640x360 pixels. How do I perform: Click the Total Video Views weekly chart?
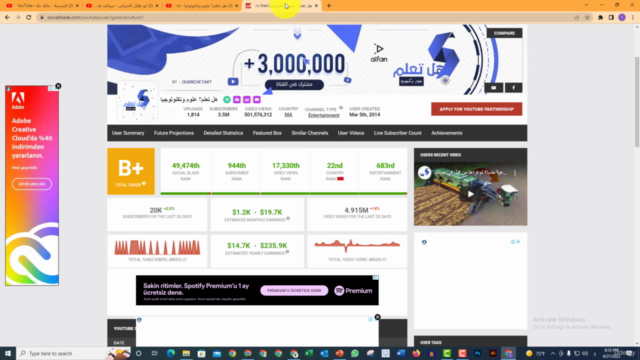(x=357, y=245)
